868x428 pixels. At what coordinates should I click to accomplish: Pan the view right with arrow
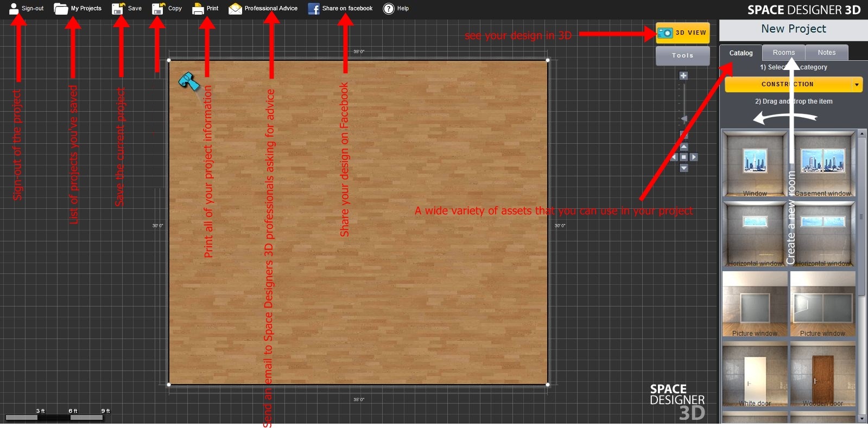coord(694,157)
